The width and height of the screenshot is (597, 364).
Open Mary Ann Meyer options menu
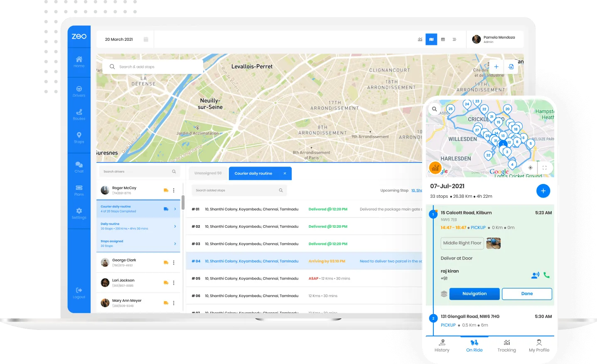point(174,303)
